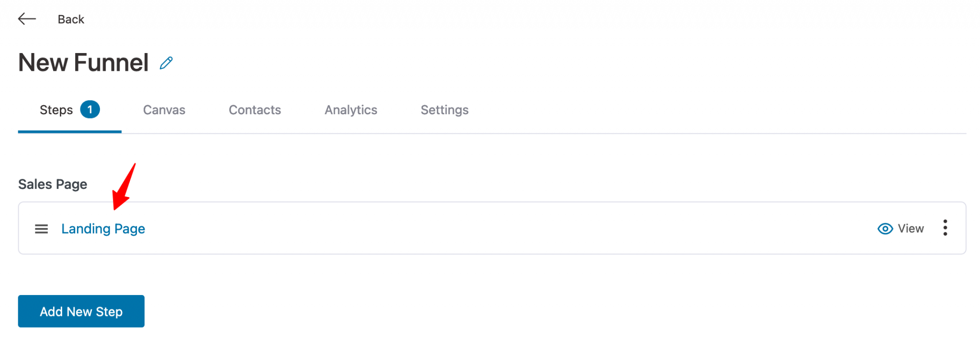Click the back arrow icon
Image resolution: width=980 pixels, height=349 pixels.
[27, 19]
